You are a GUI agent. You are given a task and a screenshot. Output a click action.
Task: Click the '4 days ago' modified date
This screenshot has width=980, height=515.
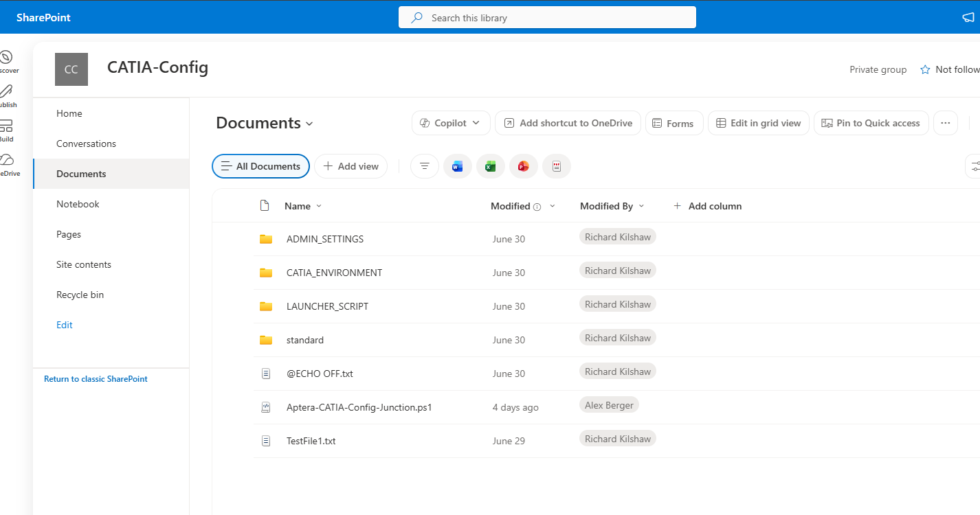click(x=515, y=407)
